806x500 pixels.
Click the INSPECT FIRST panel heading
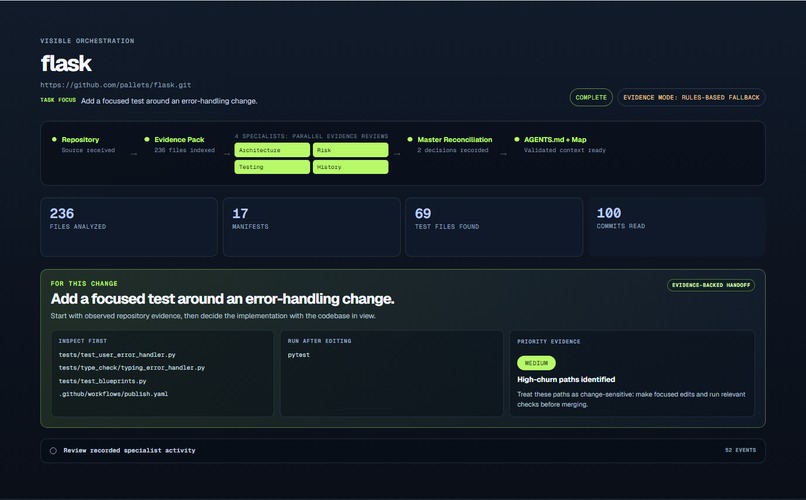[x=83, y=341]
